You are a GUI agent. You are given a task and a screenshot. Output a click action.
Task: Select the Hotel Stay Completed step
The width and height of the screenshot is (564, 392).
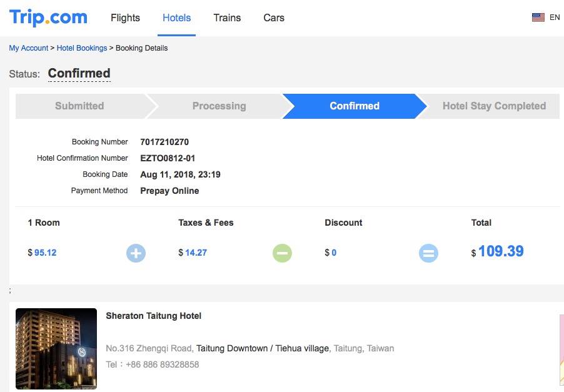(x=494, y=106)
